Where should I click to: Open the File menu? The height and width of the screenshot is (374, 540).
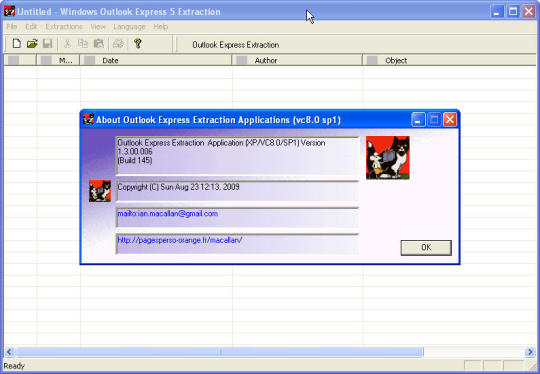[x=11, y=27]
